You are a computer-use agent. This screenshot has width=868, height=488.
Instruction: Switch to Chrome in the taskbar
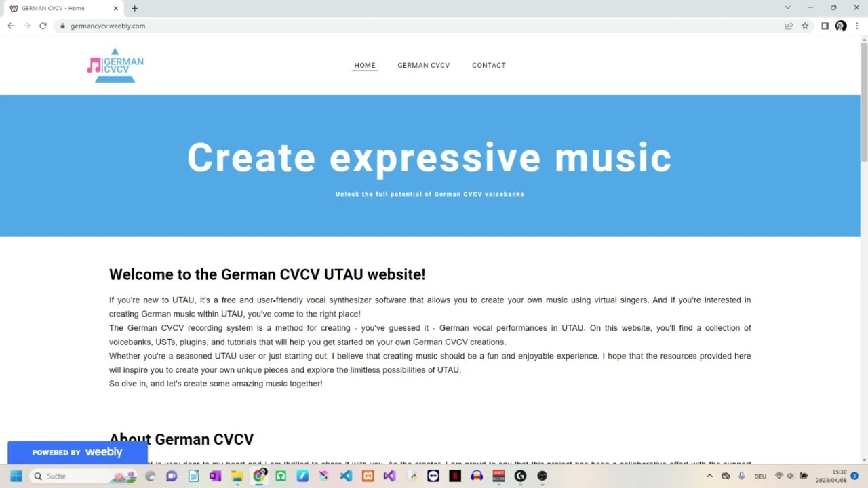point(259,476)
